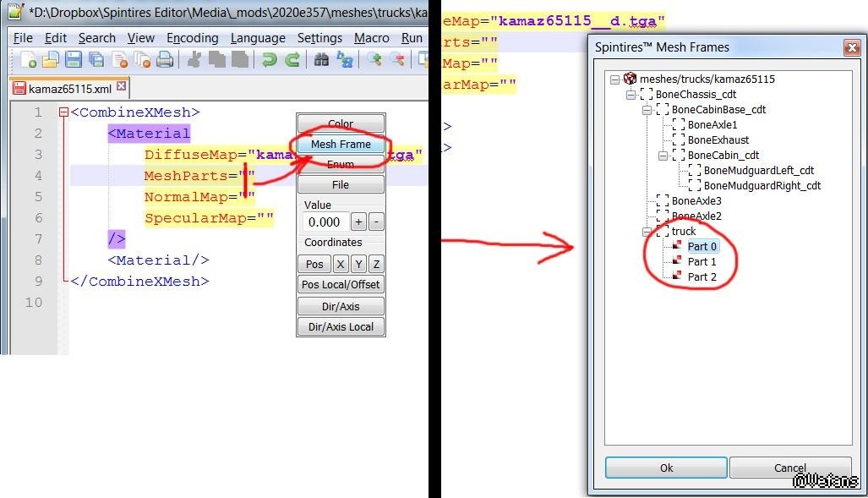Create a new document via toolbar icon

pyautogui.click(x=29, y=59)
